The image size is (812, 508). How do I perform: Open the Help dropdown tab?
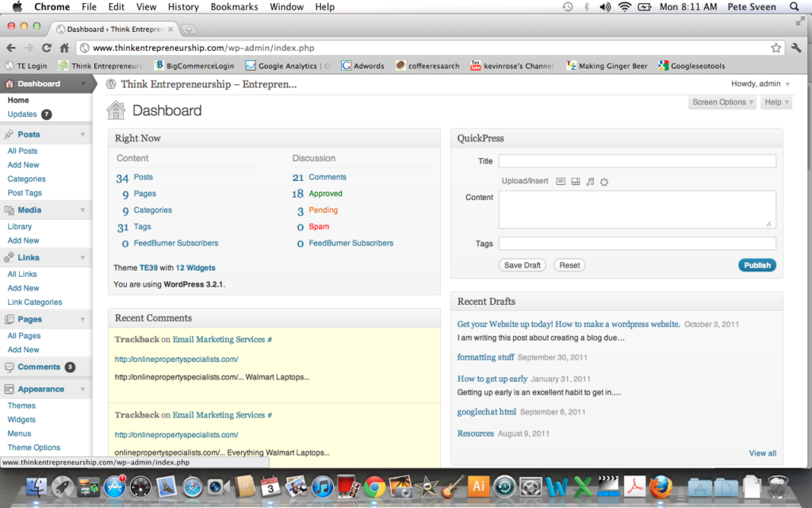click(776, 102)
